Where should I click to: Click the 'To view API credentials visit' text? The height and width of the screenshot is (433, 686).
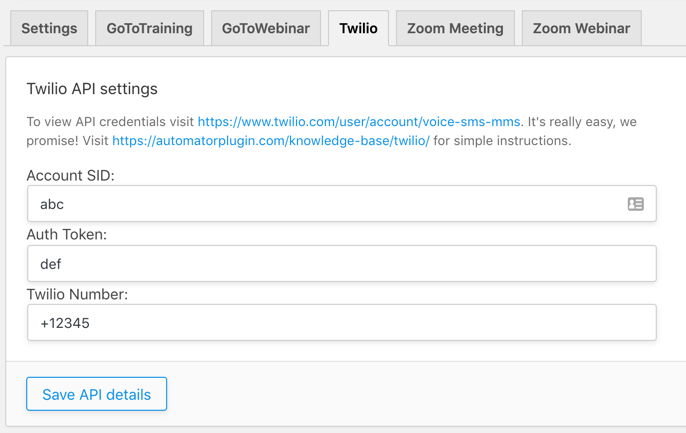coord(110,122)
